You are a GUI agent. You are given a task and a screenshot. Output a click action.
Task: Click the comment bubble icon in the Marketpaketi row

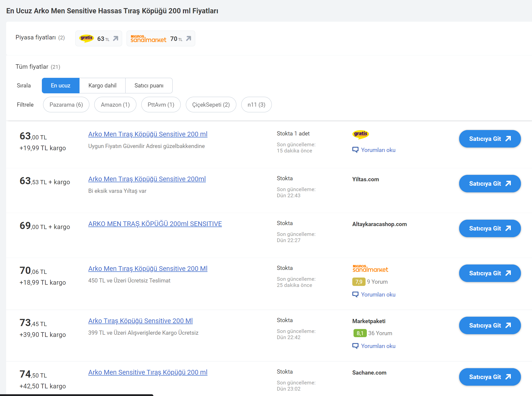[x=355, y=346]
